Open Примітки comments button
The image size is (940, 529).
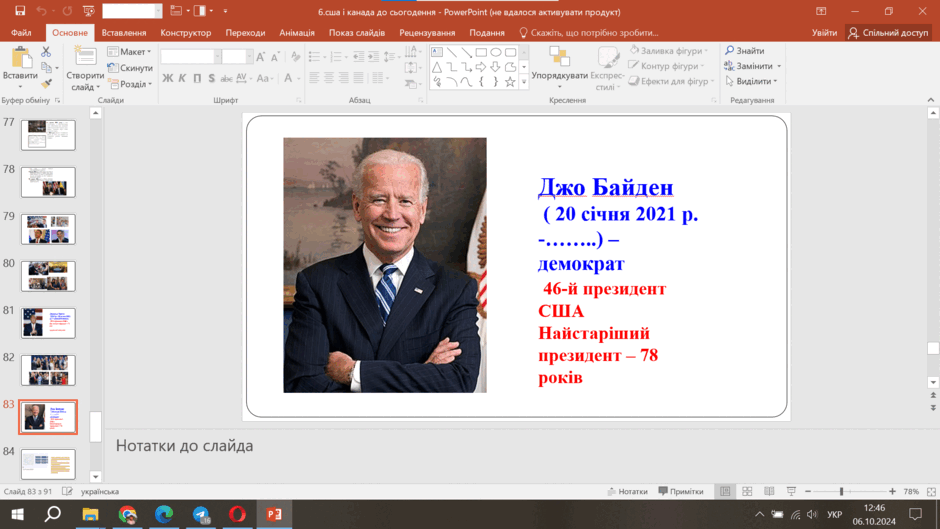pos(681,491)
